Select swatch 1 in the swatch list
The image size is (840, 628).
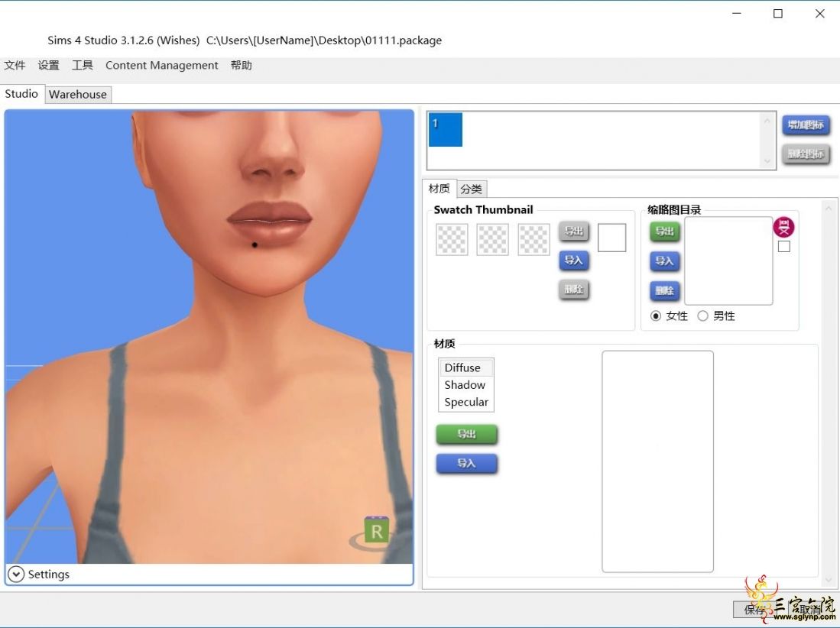445,130
